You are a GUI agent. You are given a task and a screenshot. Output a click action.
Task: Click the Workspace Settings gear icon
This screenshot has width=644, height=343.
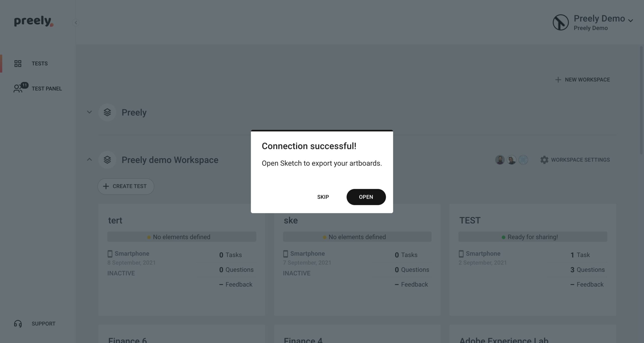coord(544,160)
